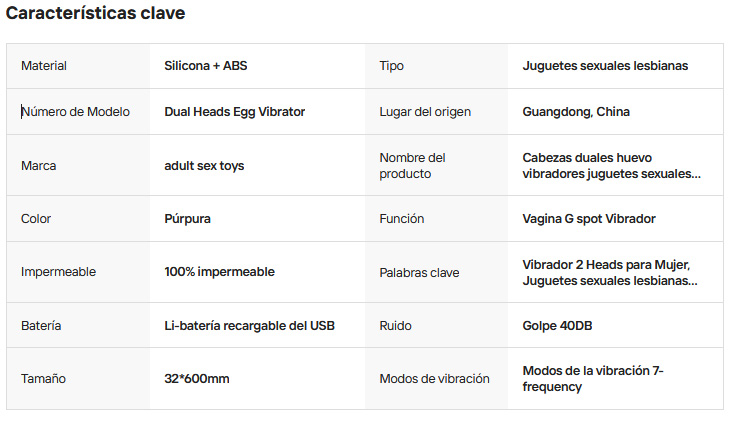The image size is (736, 421).
Task: Click the "Púrpura" color value
Action: (187, 218)
